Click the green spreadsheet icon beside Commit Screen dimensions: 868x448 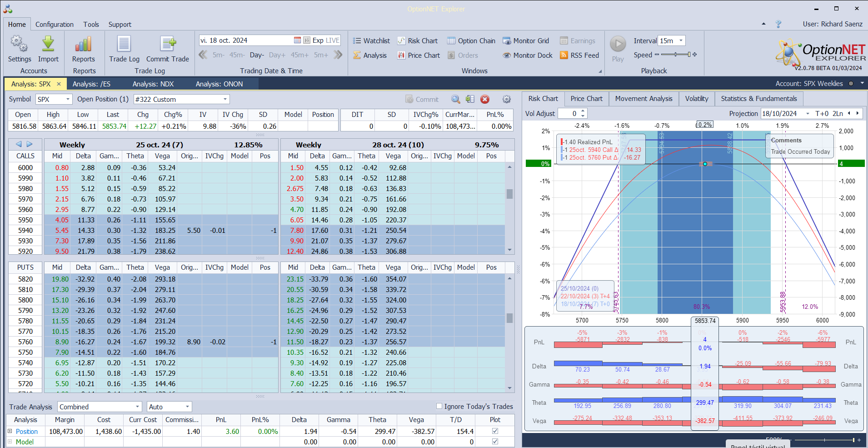pyautogui.click(x=470, y=99)
